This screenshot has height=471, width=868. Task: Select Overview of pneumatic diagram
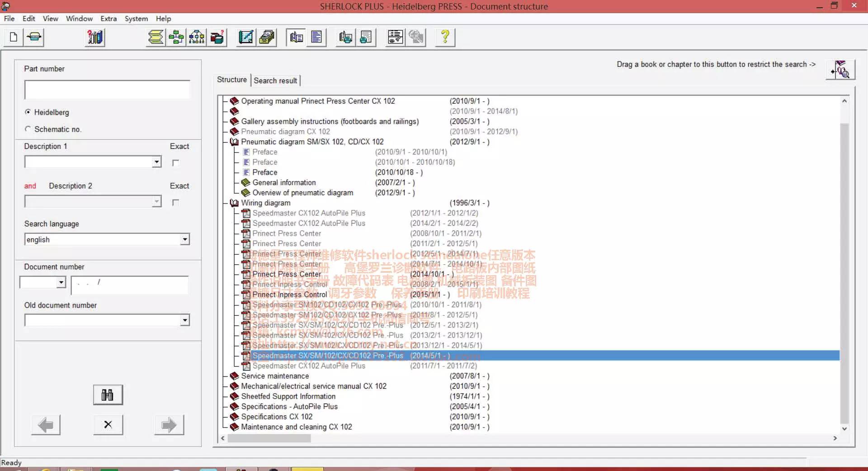(x=302, y=193)
